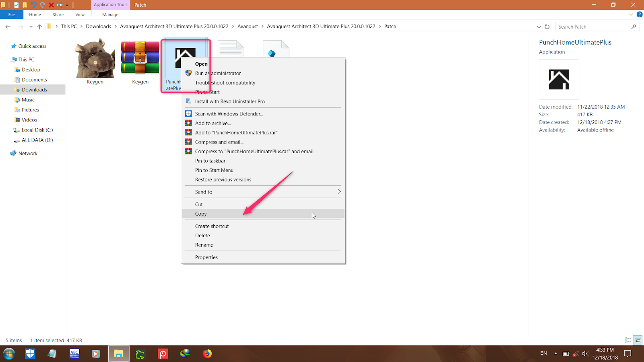Open Music in the navigation pane
Screen dimensions: 644x362
tap(28, 100)
